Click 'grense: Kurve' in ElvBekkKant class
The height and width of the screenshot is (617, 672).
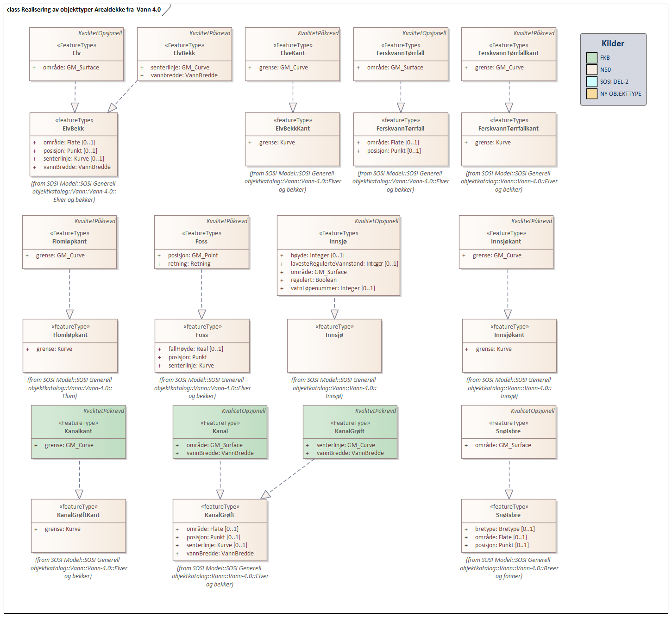277,143
